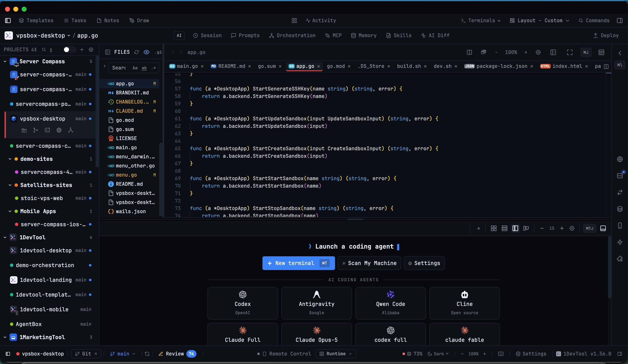Open extensions puzzle icon in right sidebar

(x=620, y=259)
